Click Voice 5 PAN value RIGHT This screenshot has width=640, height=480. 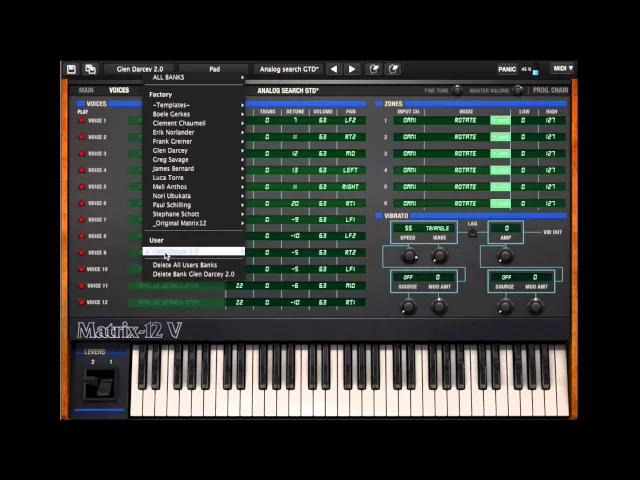(x=350, y=187)
